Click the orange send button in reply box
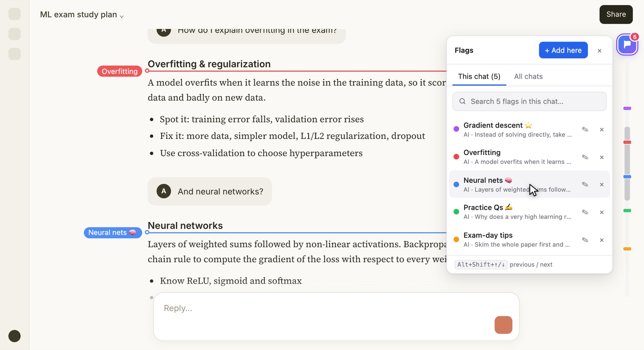This screenshot has height=350, width=644. [x=503, y=325]
